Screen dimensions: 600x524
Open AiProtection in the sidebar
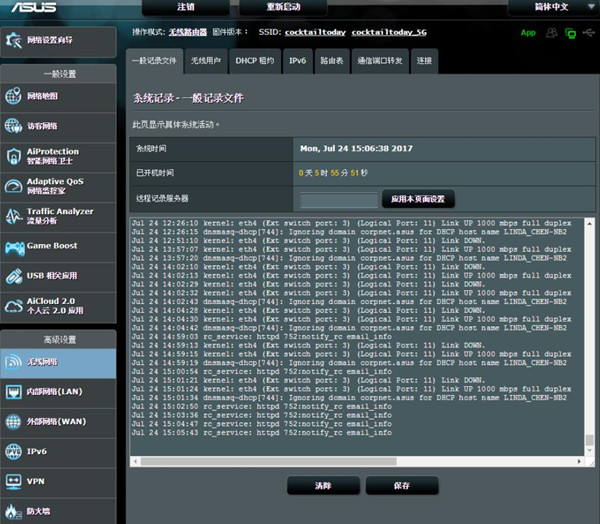tap(58, 156)
